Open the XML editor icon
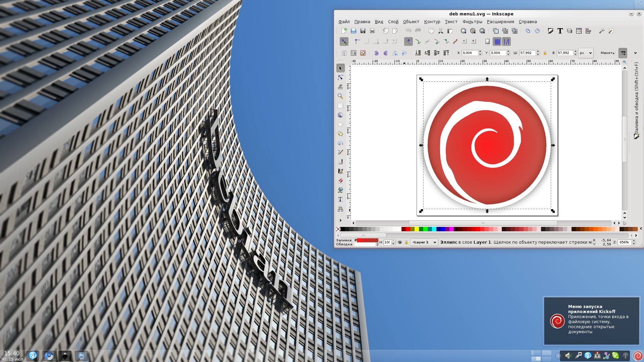 tap(579, 31)
